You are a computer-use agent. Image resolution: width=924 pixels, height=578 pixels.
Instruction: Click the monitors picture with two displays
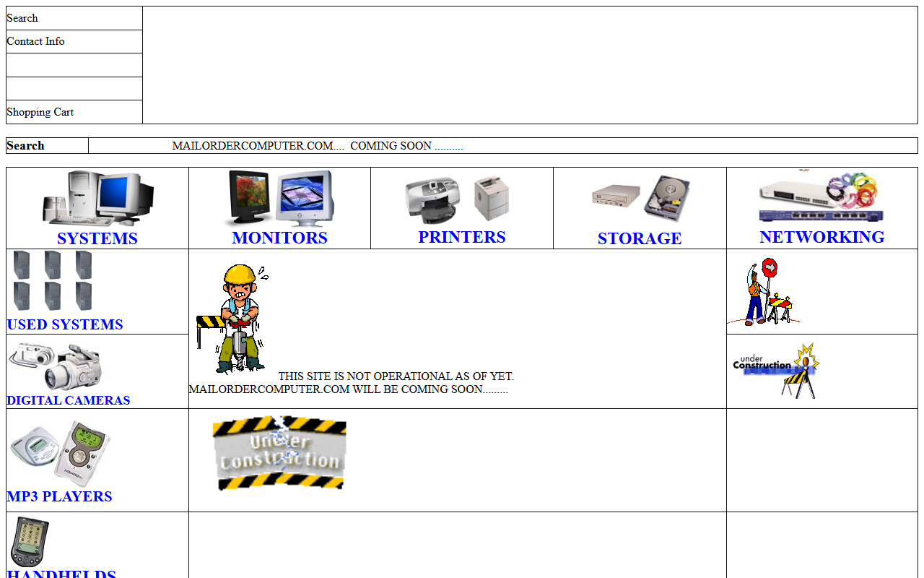click(280, 199)
